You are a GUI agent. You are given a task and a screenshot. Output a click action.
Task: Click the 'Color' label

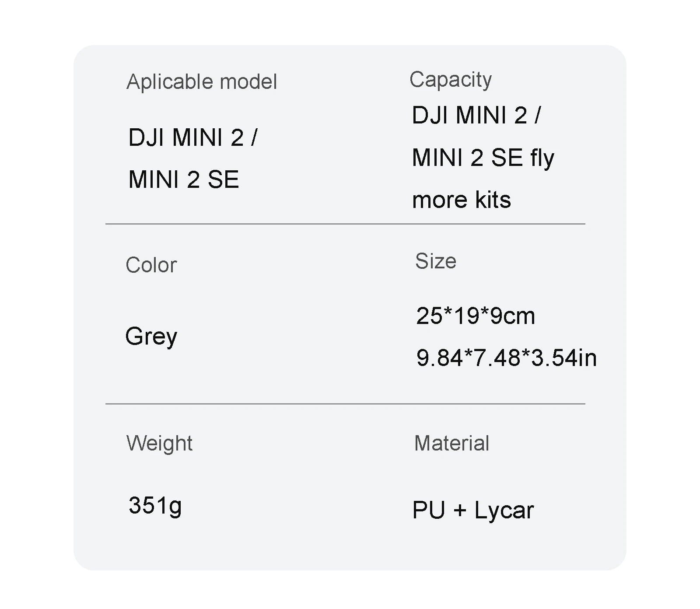(x=151, y=265)
